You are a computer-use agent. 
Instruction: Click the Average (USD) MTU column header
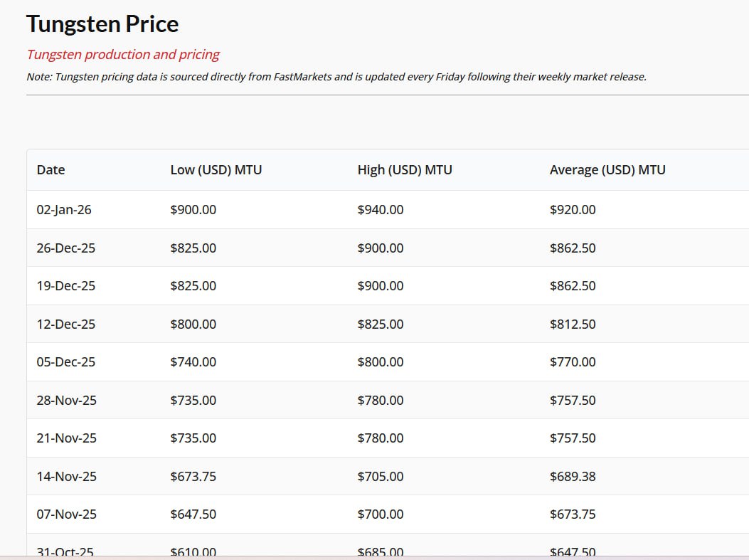coord(607,170)
